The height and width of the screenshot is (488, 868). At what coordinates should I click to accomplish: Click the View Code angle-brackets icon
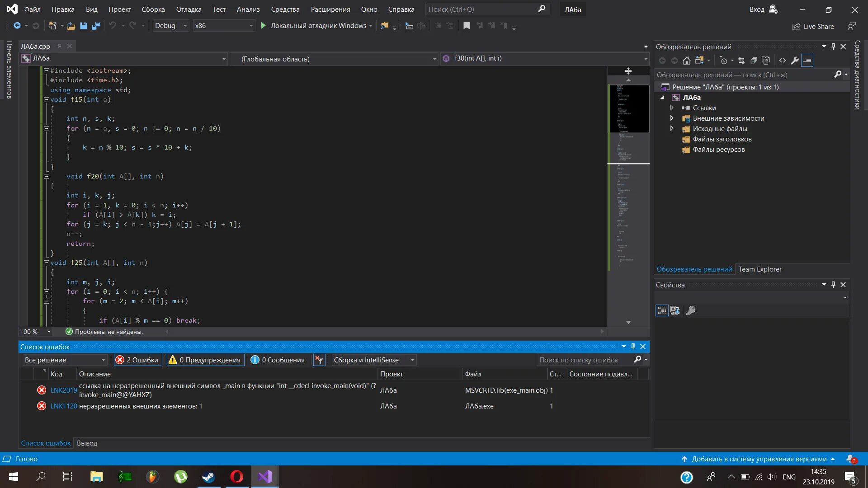pyautogui.click(x=783, y=61)
